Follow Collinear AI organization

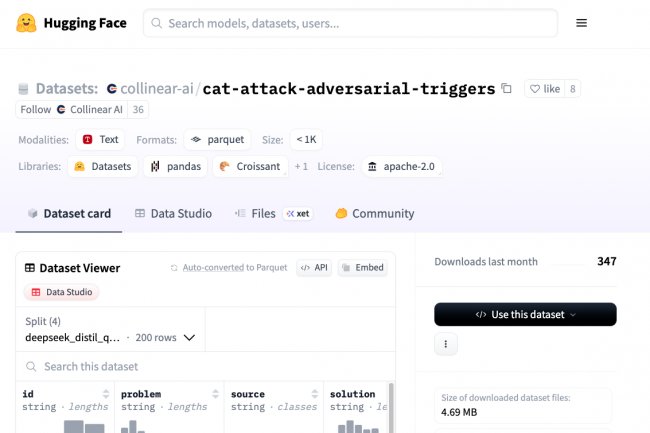(35, 110)
